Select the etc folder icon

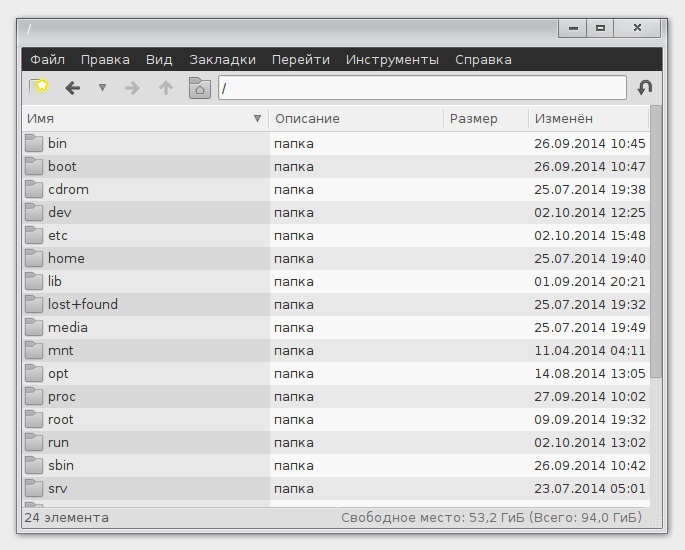pyautogui.click(x=34, y=235)
